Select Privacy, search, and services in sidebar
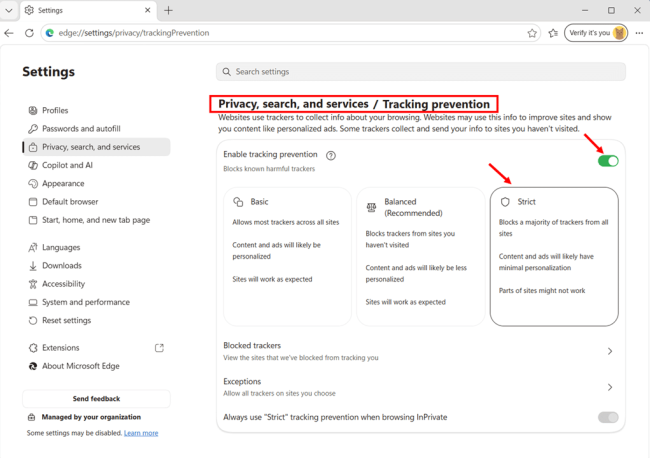650x458 pixels. coord(96,147)
